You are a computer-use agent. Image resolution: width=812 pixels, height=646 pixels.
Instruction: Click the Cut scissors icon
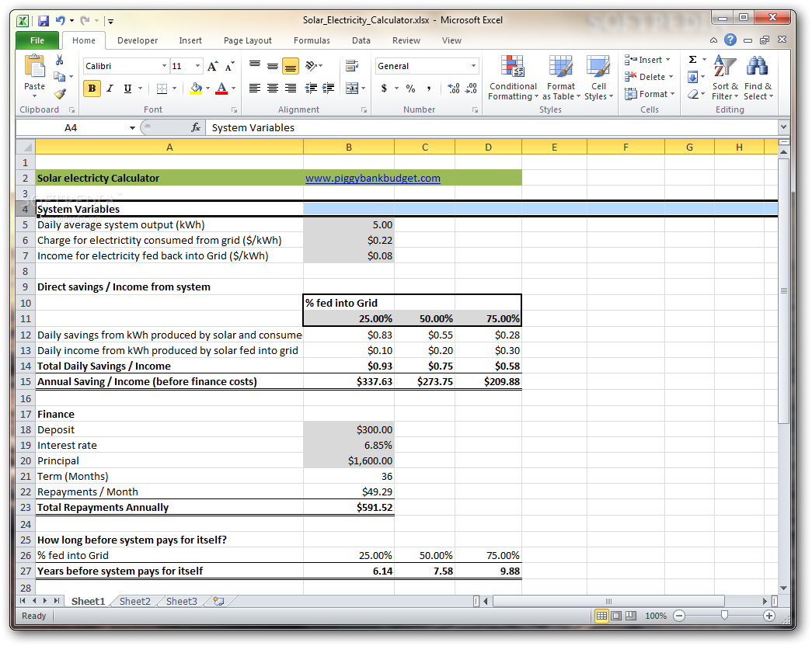[60, 61]
